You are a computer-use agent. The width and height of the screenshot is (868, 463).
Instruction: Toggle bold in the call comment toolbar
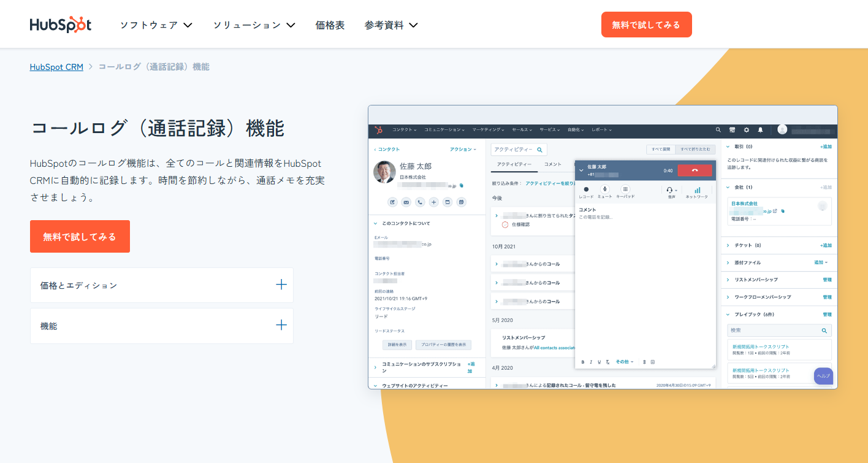[x=582, y=362]
